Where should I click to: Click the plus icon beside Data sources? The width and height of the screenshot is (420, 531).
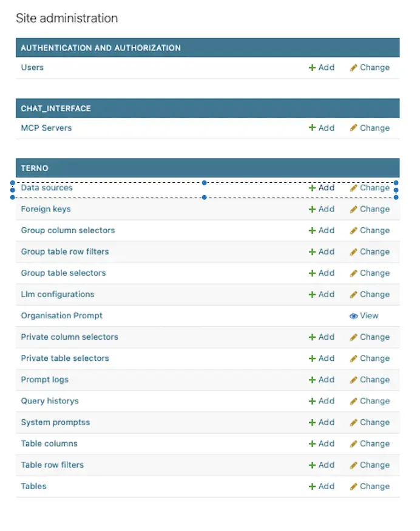[x=312, y=188]
